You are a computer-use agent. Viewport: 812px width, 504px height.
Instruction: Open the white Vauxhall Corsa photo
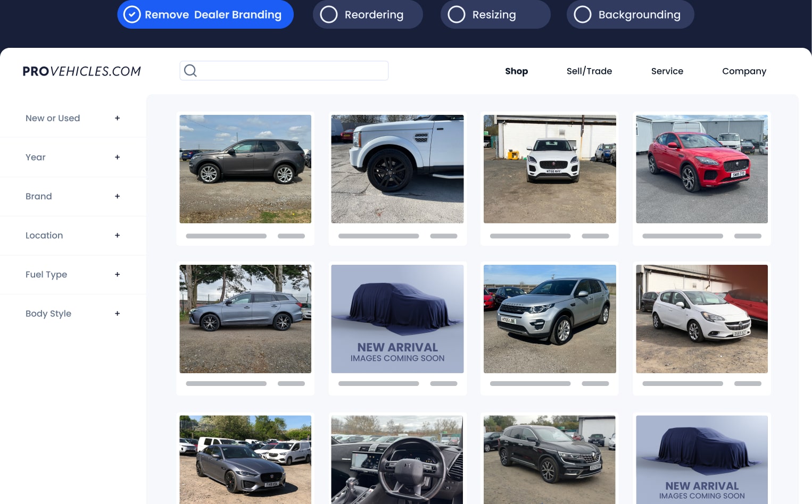coord(702,319)
